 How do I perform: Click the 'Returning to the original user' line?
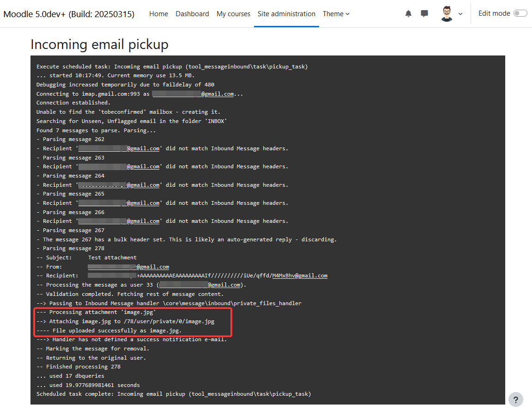click(91, 358)
